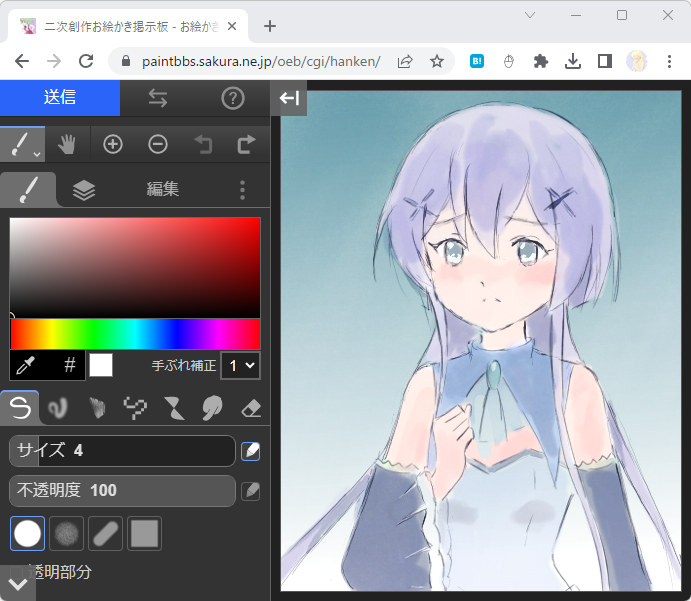
Task: Select the calligraphy tapered brush tool
Action: point(174,408)
